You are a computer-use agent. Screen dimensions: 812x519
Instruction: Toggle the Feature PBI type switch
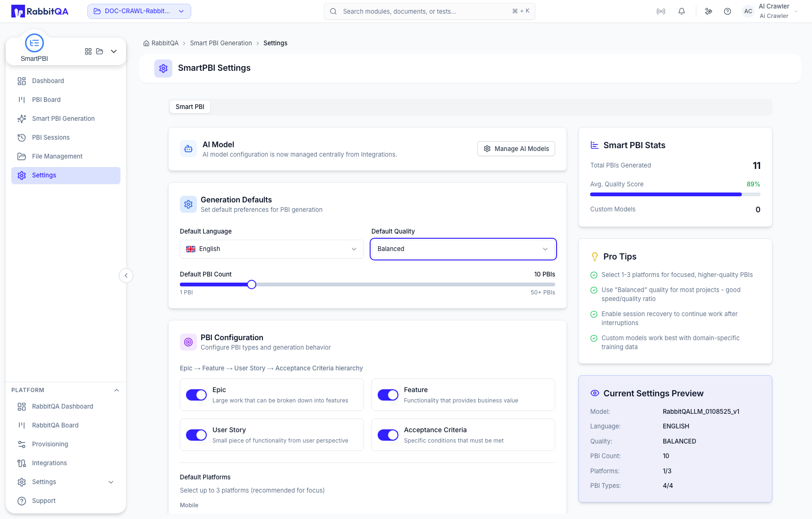pyautogui.click(x=388, y=395)
